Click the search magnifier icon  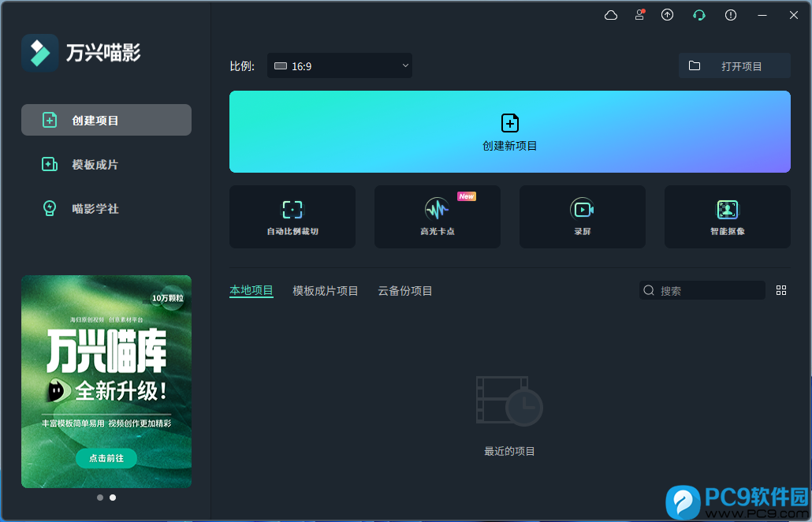coord(649,290)
